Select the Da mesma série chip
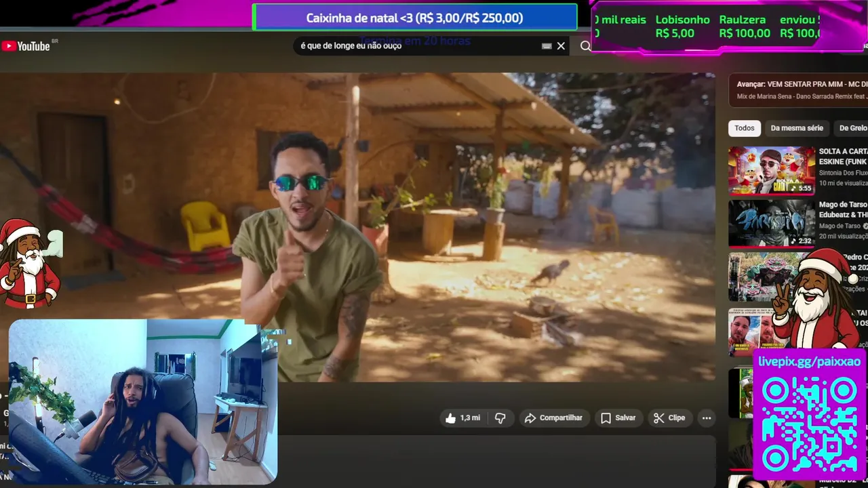The width and height of the screenshot is (868, 488). tap(797, 128)
